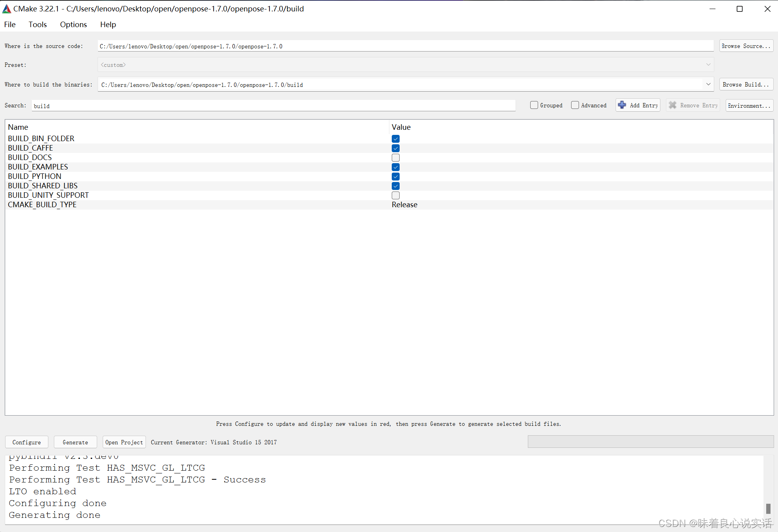Screen dimensions: 778x532
Task: Expand the build binaries path dropdown
Action: point(708,84)
